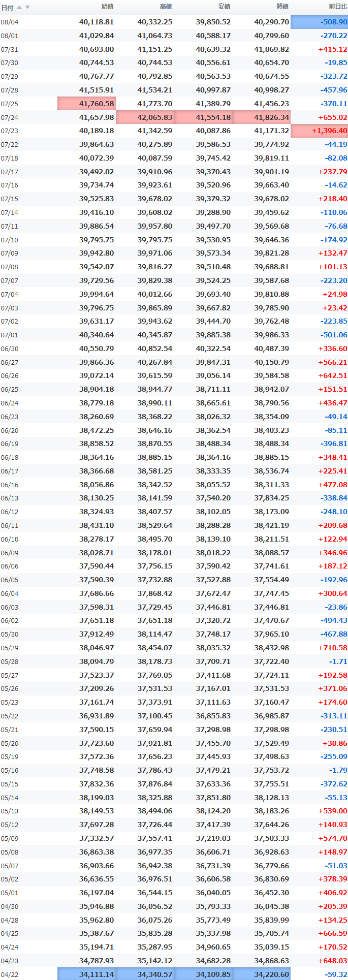Select the change value +415.12
Screen dimensions: 348x980
pyautogui.click(x=333, y=49)
